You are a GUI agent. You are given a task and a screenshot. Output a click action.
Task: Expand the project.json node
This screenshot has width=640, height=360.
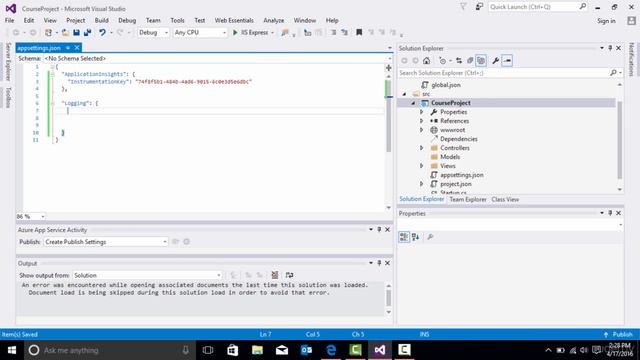pos(422,184)
